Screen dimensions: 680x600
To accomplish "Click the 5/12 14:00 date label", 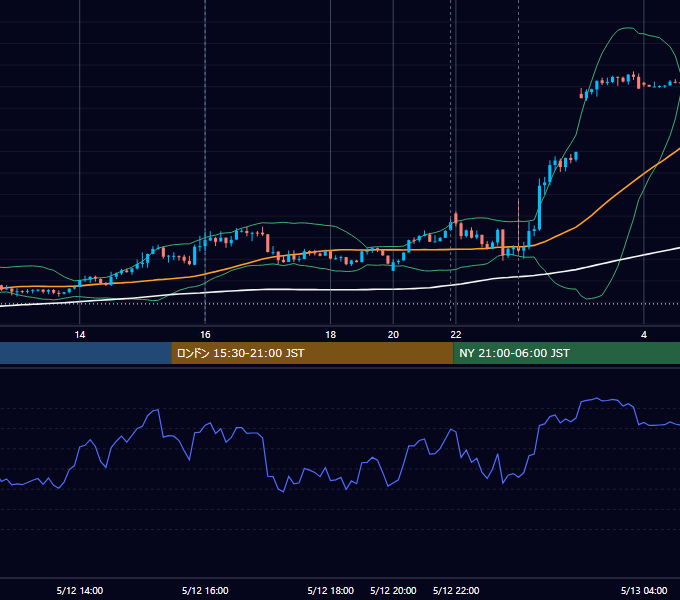I will tap(80, 590).
